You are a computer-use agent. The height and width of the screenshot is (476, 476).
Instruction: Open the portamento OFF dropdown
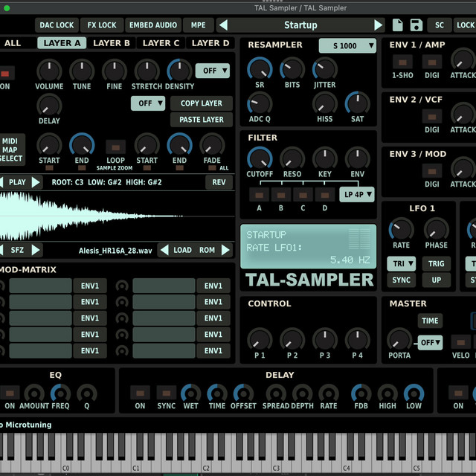[x=430, y=343]
